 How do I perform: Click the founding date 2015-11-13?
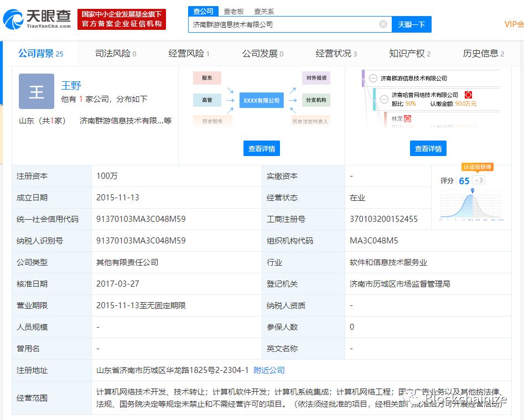click(x=118, y=198)
